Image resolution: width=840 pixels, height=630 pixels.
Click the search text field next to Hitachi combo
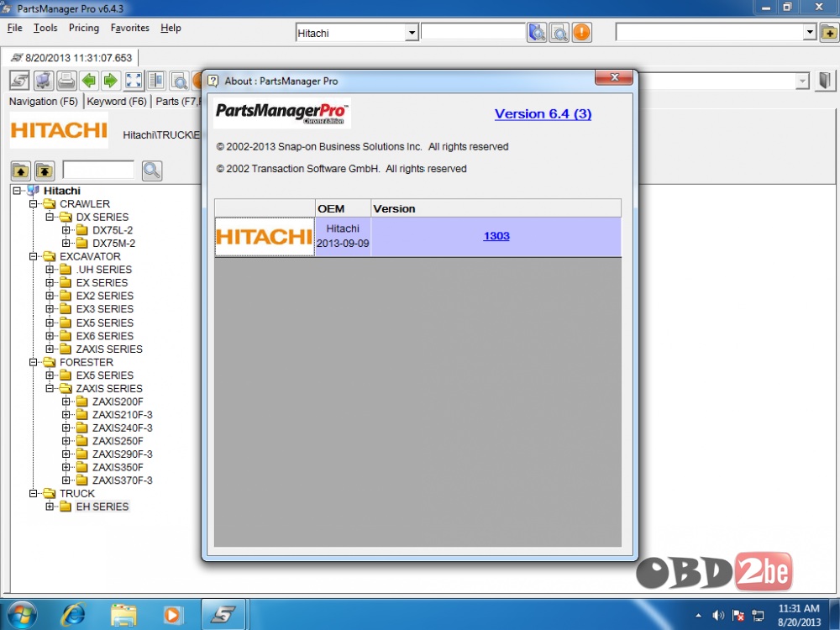(x=473, y=32)
